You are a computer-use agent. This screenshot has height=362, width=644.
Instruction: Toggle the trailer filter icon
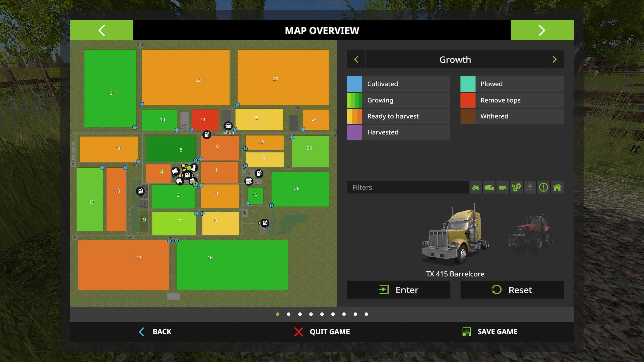tap(502, 187)
